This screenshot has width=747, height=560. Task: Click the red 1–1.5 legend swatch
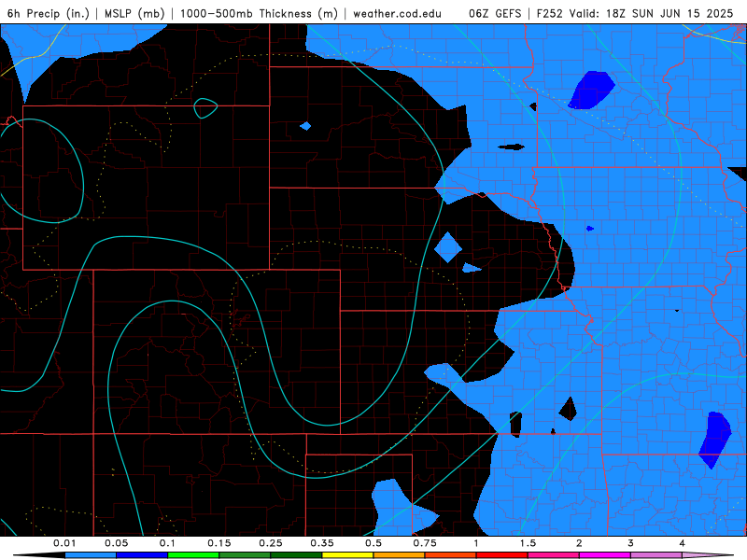502,555
